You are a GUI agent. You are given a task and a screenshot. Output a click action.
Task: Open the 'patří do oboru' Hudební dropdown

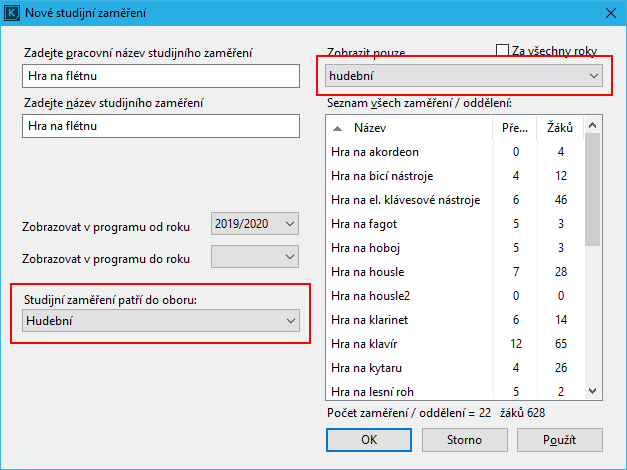pos(160,320)
